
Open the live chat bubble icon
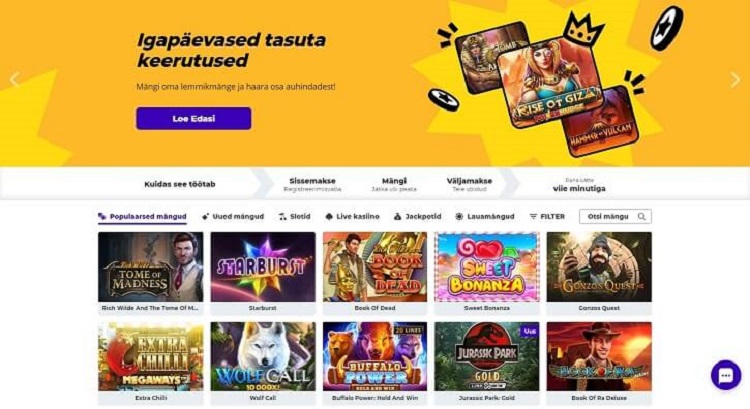coord(725,375)
